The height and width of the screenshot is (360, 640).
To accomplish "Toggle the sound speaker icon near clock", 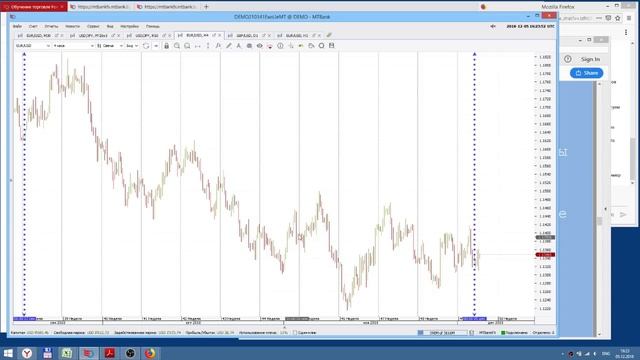I will [493, 26].
